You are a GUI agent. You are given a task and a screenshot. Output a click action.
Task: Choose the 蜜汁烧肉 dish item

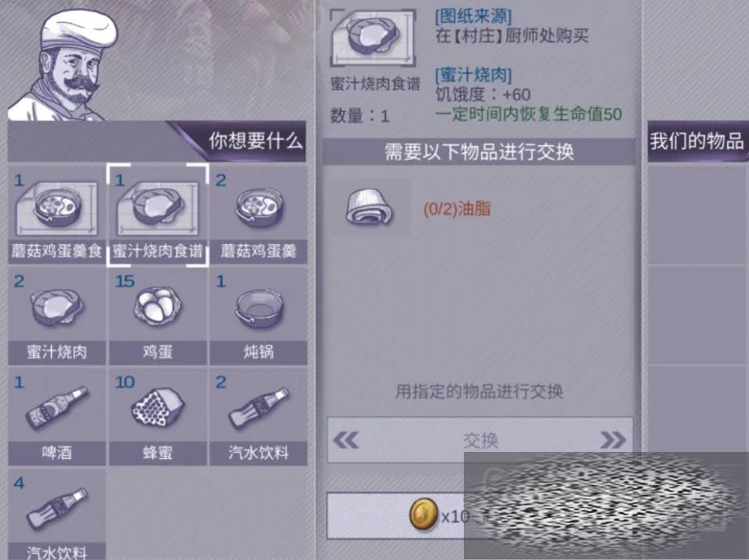click(x=56, y=316)
